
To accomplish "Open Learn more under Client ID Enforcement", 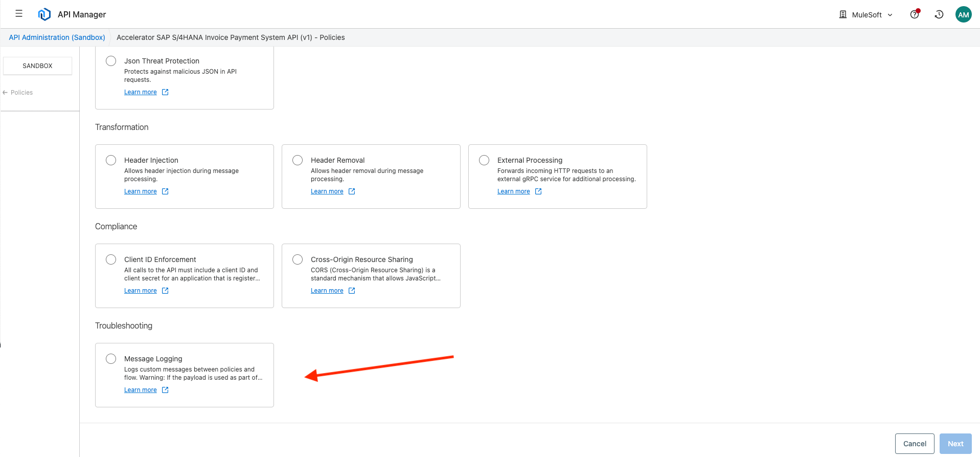I will (x=141, y=291).
